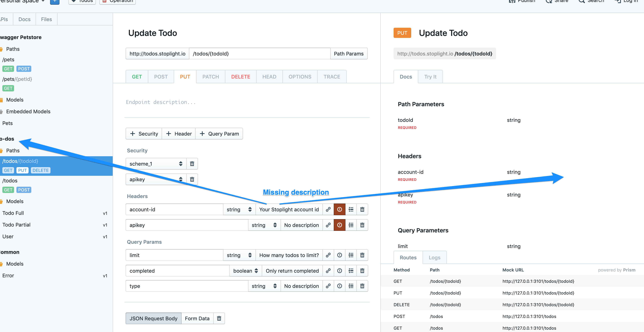Image resolution: width=644 pixels, height=332 pixels.
Task: Click link icon on apikey header
Action: (x=328, y=225)
